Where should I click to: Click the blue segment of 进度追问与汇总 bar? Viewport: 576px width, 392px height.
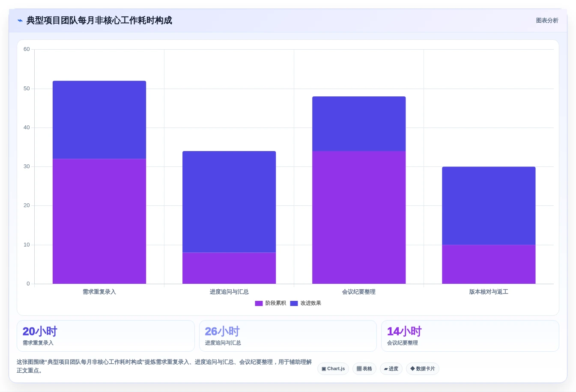pyautogui.click(x=229, y=202)
